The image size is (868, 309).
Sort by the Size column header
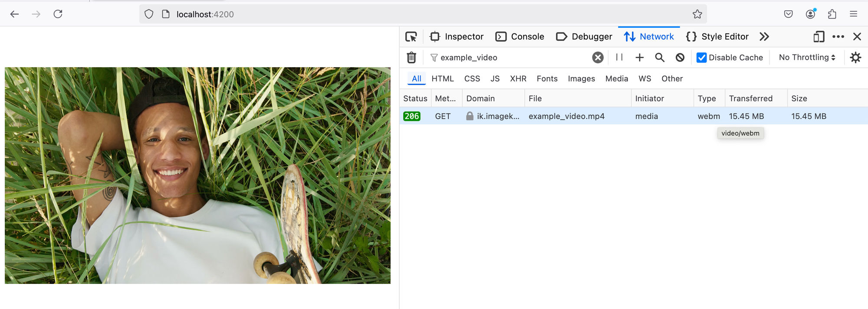click(828, 98)
